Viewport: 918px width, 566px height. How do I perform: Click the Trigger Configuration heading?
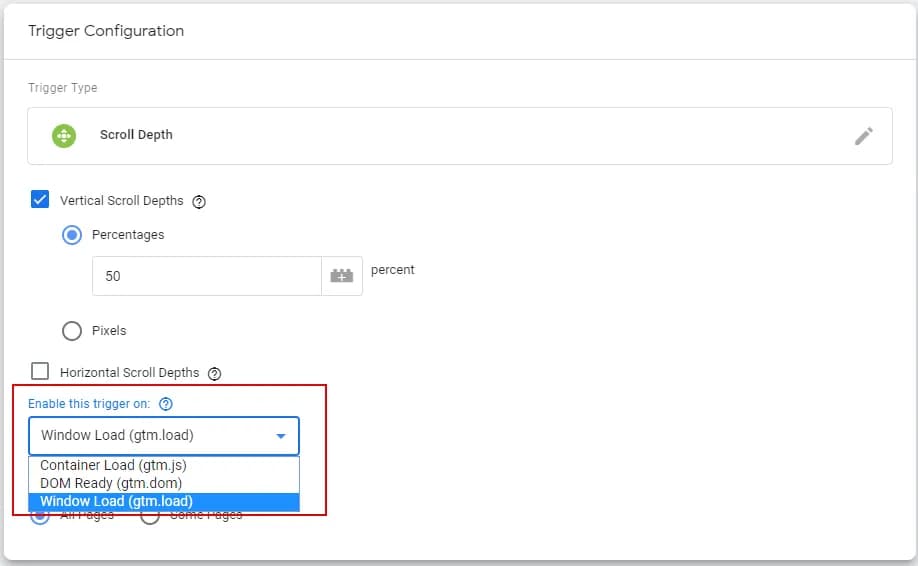106,31
